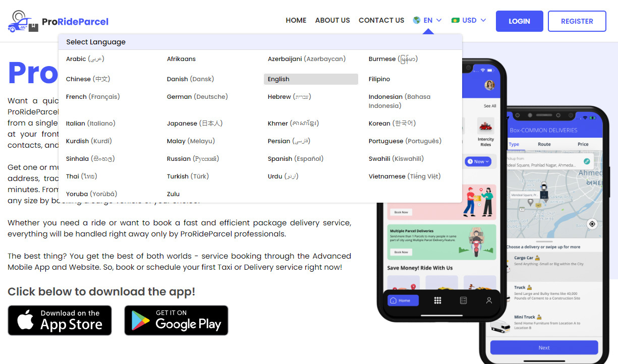Choose Chinese language option
This screenshot has width=618, height=364.
click(x=88, y=79)
